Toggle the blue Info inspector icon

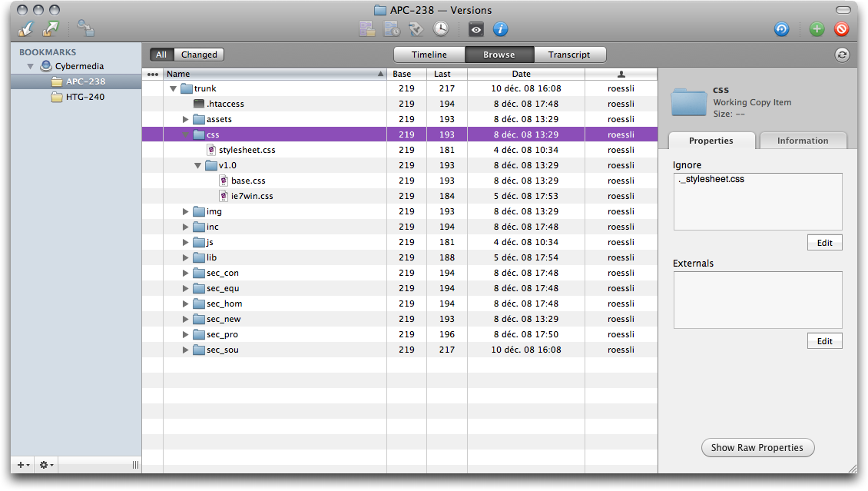point(500,28)
